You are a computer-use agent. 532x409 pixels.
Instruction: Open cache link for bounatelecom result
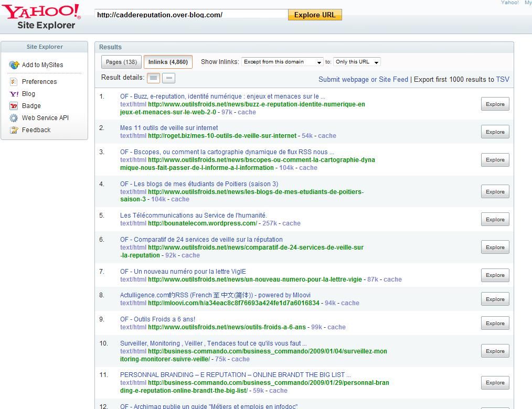pos(292,223)
